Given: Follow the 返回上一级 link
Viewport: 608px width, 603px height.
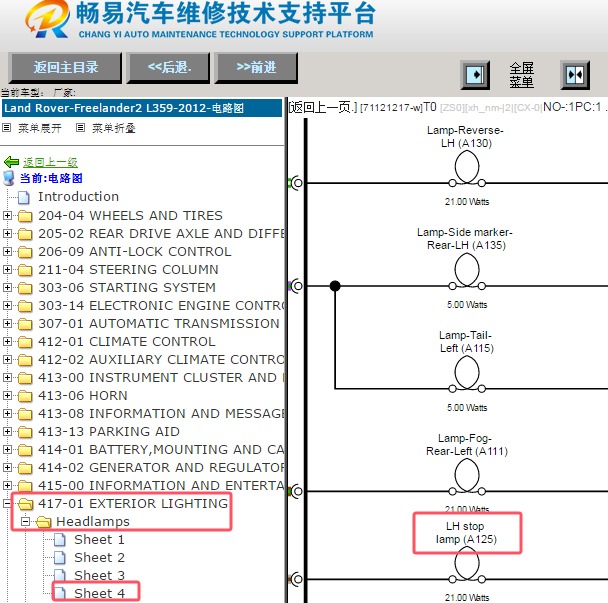Looking at the screenshot, I should tap(50, 162).
